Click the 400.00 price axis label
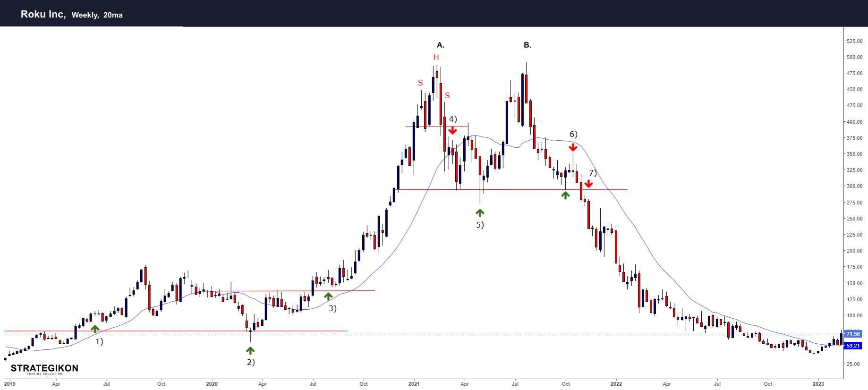 pyautogui.click(x=854, y=122)
